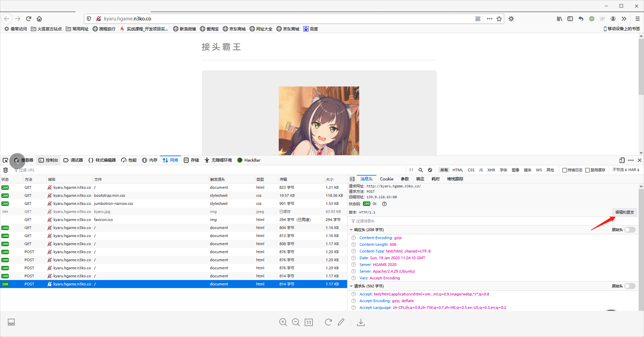Open the 携程旅行 bookmark
644x337 pixels.
pos(104,29)
